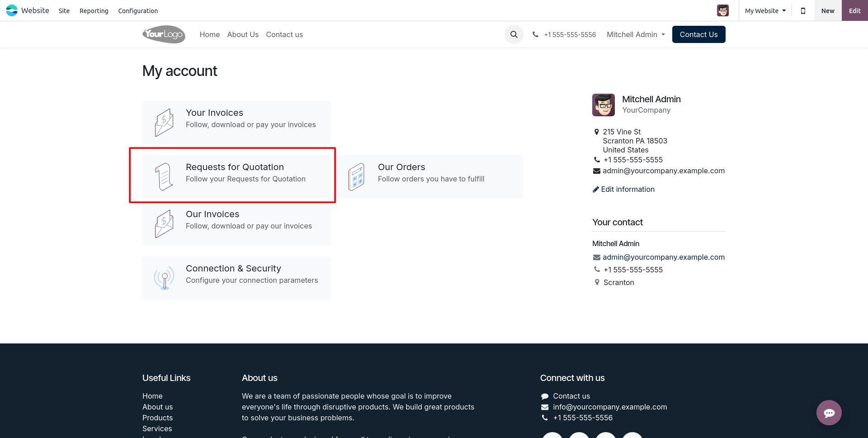Open the Your Invoices card
Image resolution: width=868 pixels, height=438 pixels.
(236, 123)
